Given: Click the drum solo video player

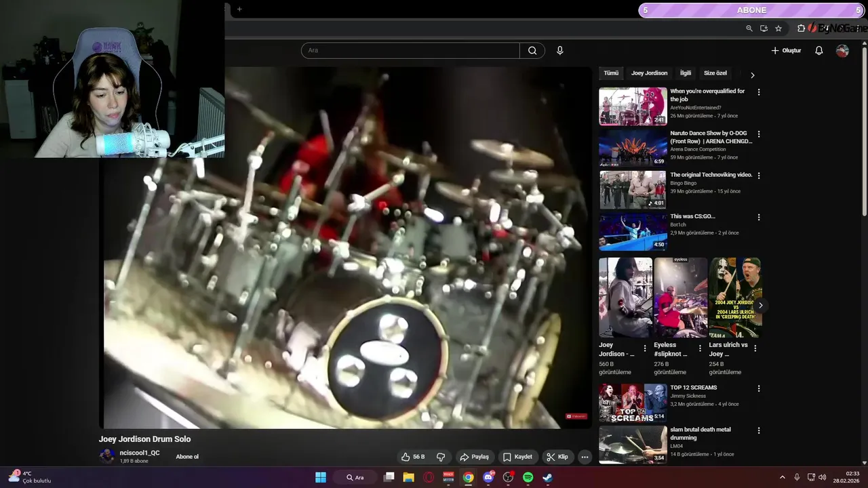Looking at the screenshot, I should (346, 247).
